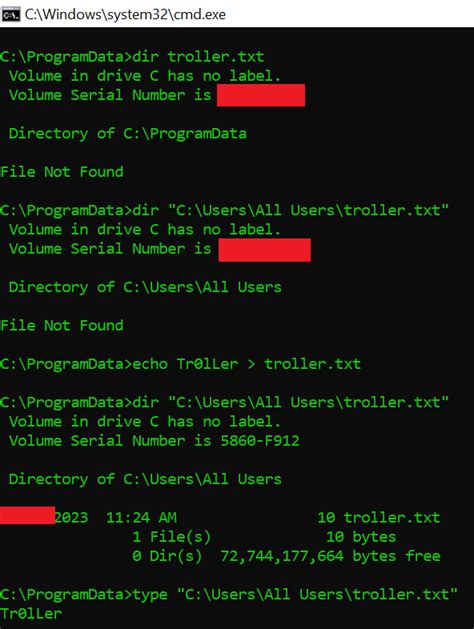This screenshot has width=474, height=629.
Task: Click the red box hiding the file date
Action: click(27, 515)
